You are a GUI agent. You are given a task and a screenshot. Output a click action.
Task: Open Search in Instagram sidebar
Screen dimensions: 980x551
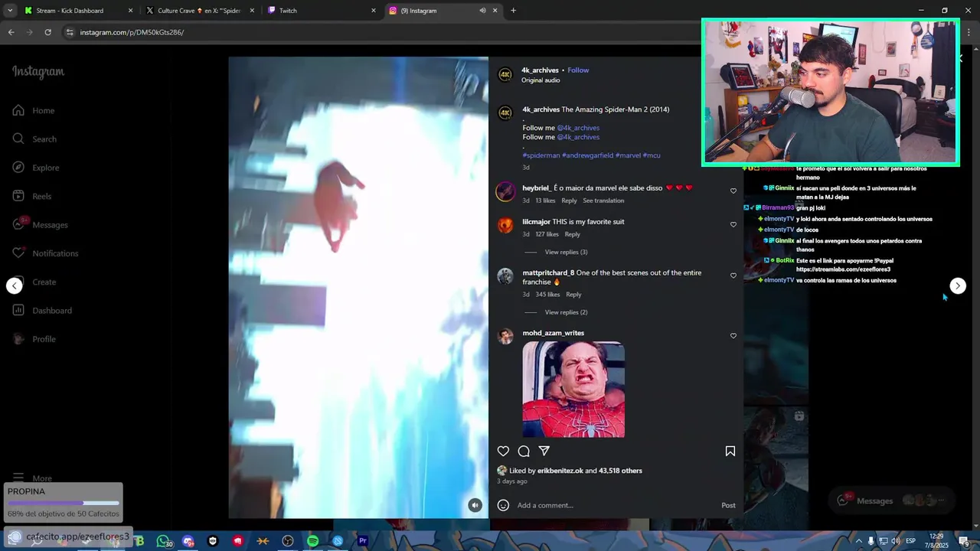(x=34, y=139)
